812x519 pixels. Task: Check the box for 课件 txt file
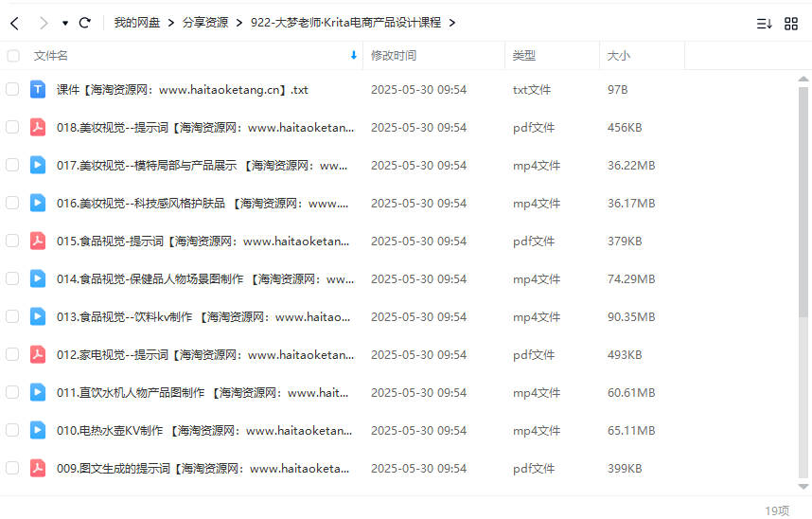point(12,89)
